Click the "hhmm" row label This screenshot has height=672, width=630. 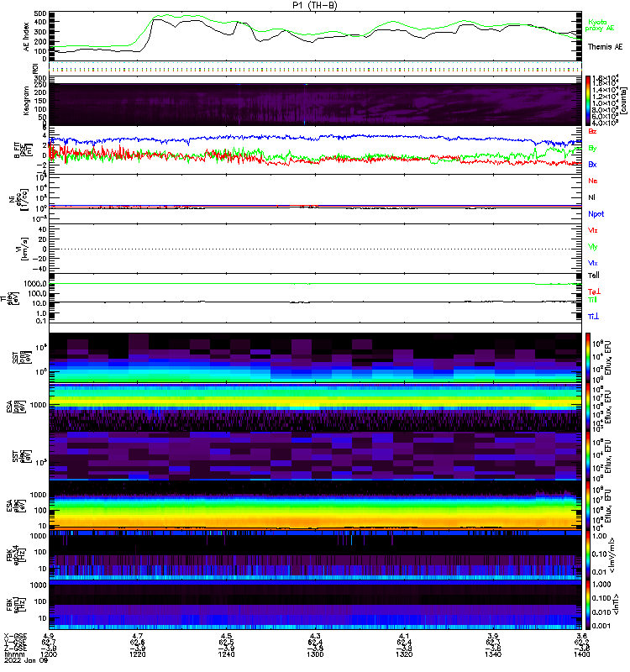click(13, 654)
